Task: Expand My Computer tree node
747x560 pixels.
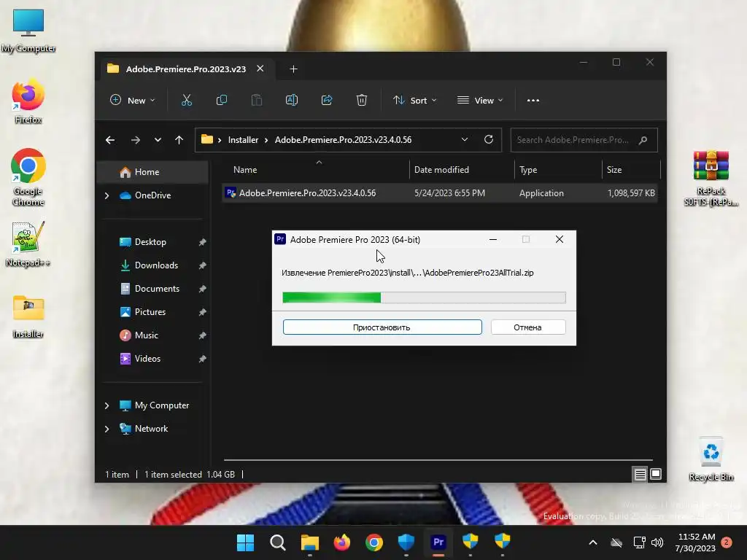Action: (x=107, y=405)
